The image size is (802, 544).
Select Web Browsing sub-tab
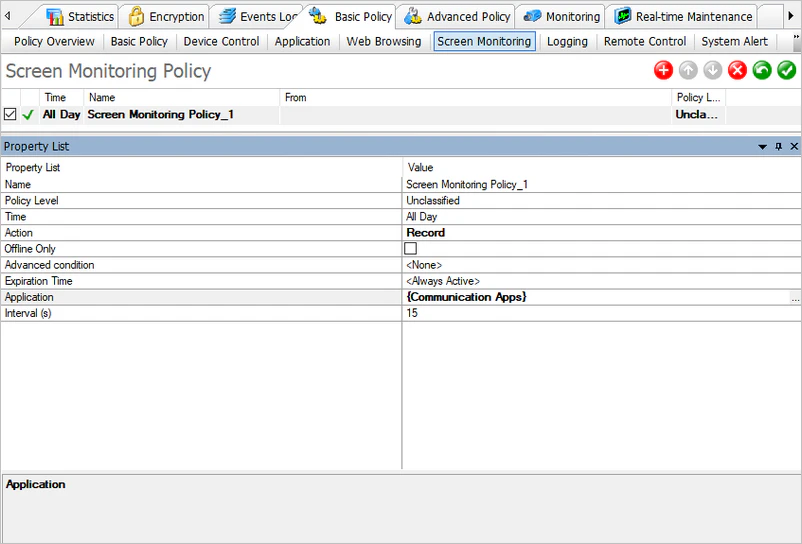pyautogui.click(x=384, y=41)
